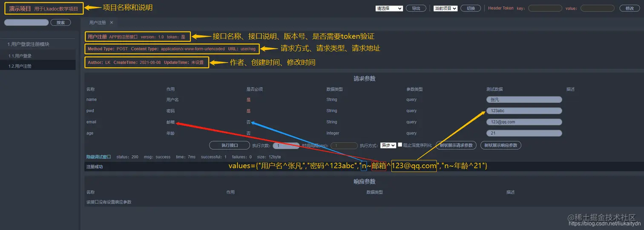The image size is (644, 230).
Task: Switch to the 用户注册 tab
Action: pyautogui.click(x=98, y=23)
